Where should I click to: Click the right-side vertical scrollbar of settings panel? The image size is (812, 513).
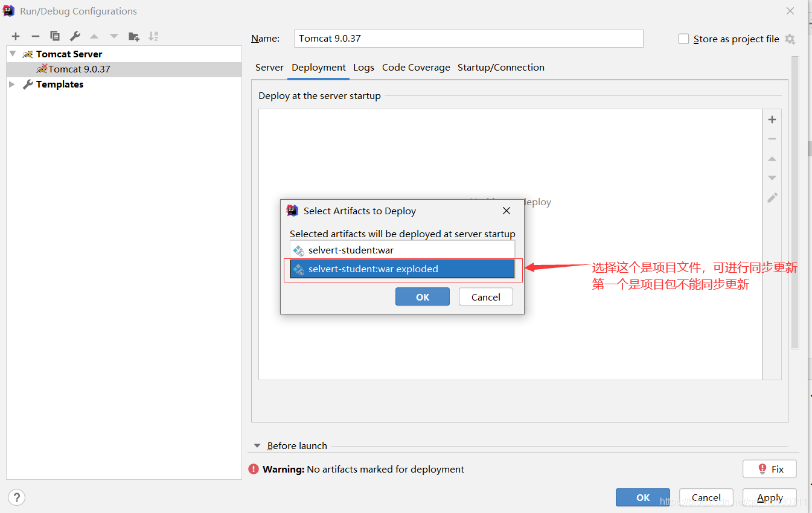coord(795,202)
